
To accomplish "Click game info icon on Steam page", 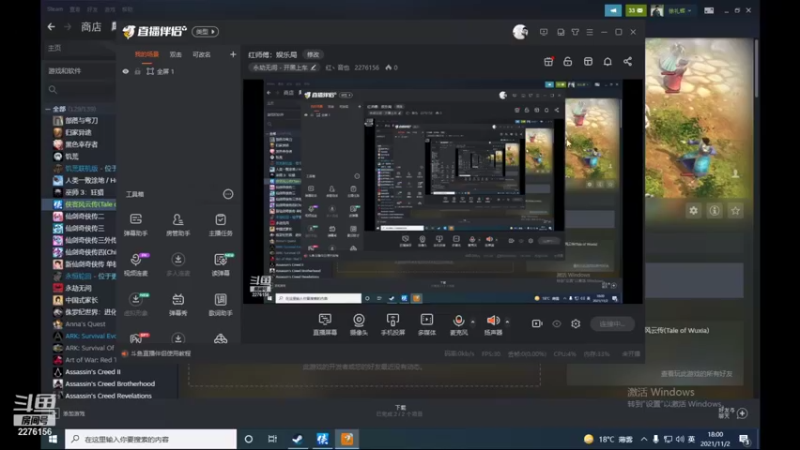I will (x=714, y=210).
